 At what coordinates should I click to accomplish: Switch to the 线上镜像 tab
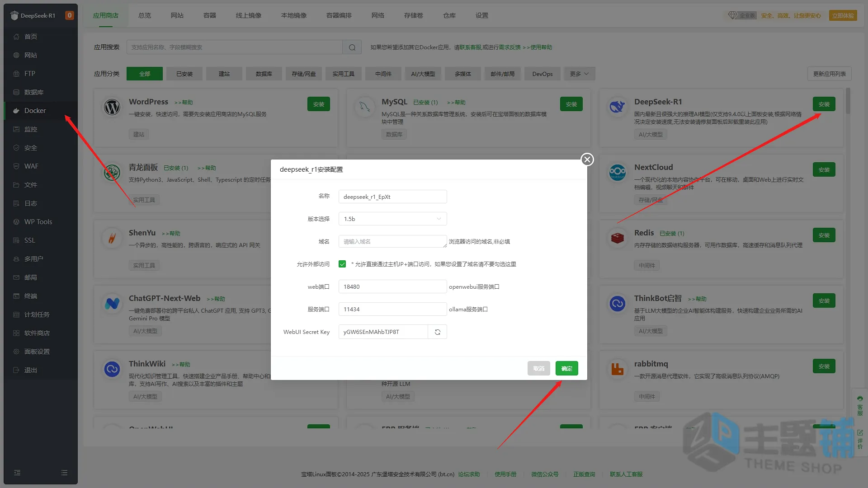pos(249,15)
